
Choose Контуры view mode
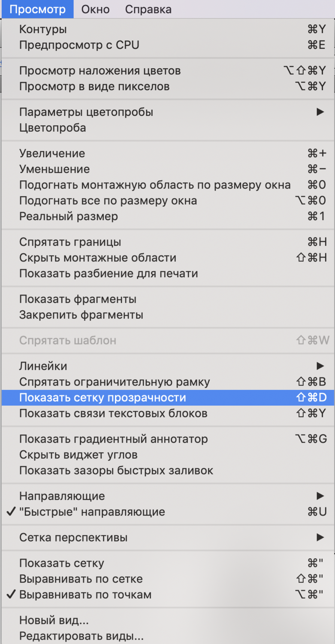43,30
